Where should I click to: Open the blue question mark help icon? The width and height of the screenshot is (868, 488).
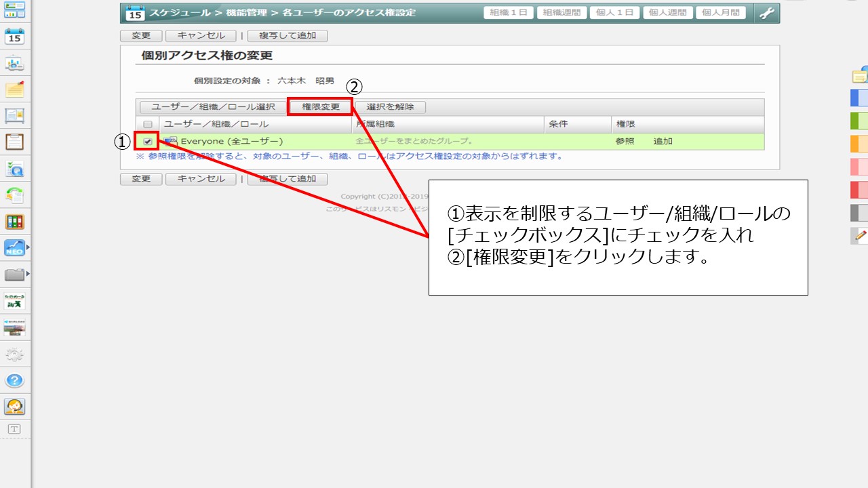[14, 380]
